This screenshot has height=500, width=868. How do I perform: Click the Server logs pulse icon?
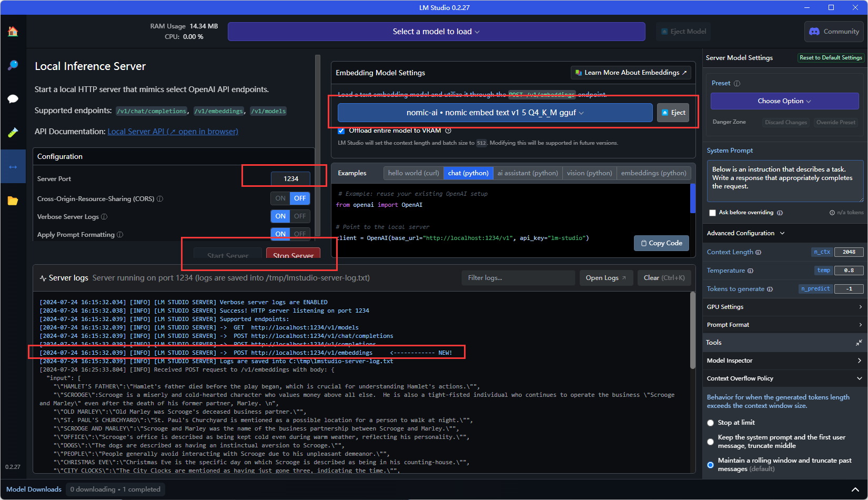pos(43,278)
